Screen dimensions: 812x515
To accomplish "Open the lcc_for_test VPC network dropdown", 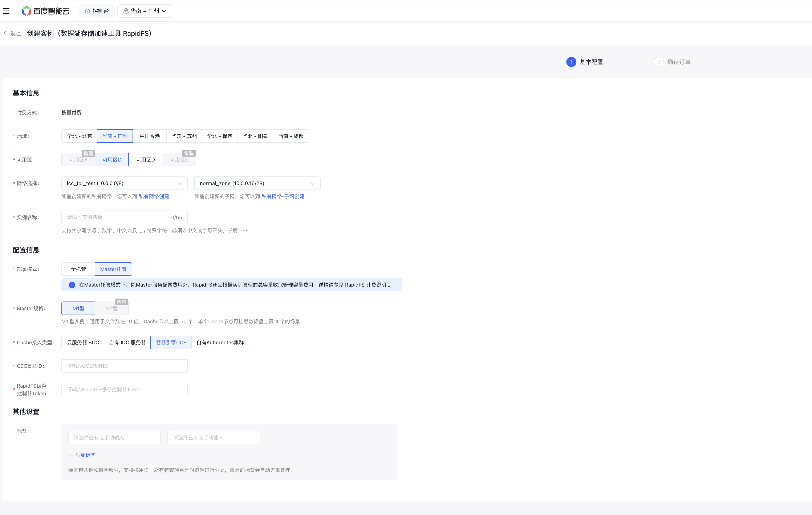I will (x=125, y=183).
